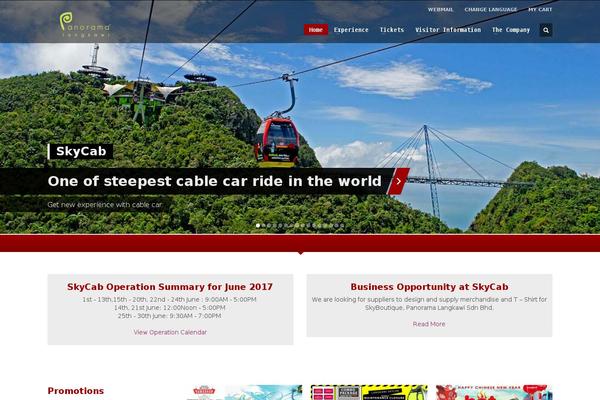Viewport: 600px width, 400px height.
Task: Open the yellow maintenance closure promotion thumbnail
Action: pyautogui.click(x=369, y=392)
